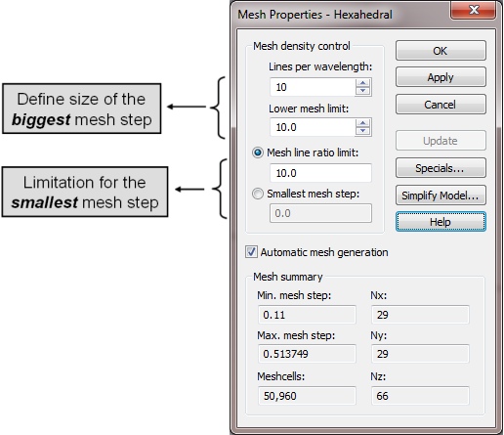This screenshot has height=435, width=504.
Task: Increase Lower mesh limit with up arrow
Action: pyautogui.click(x=362, y=123)
